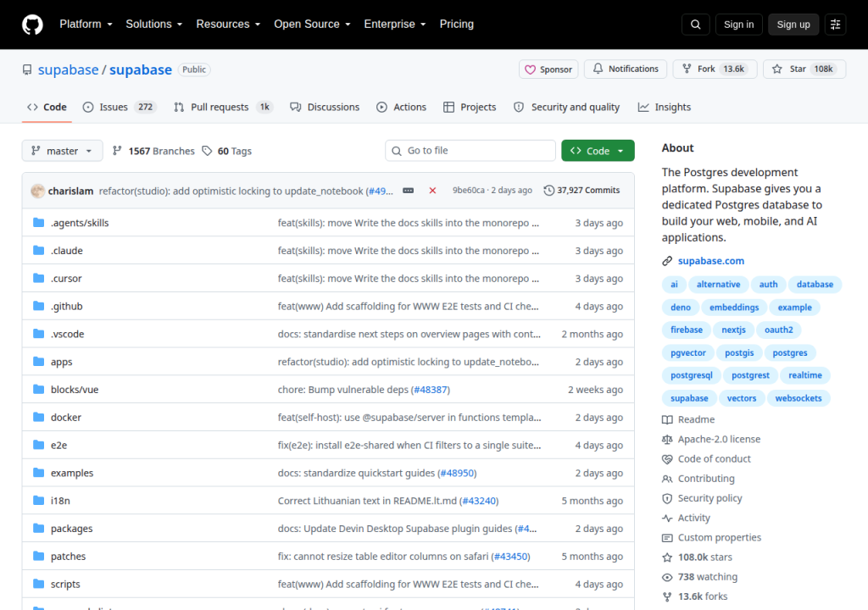Star the repository with Star button
Viewport: 868px width, 610px height.
pyautogui.click(x=804, y=69)
